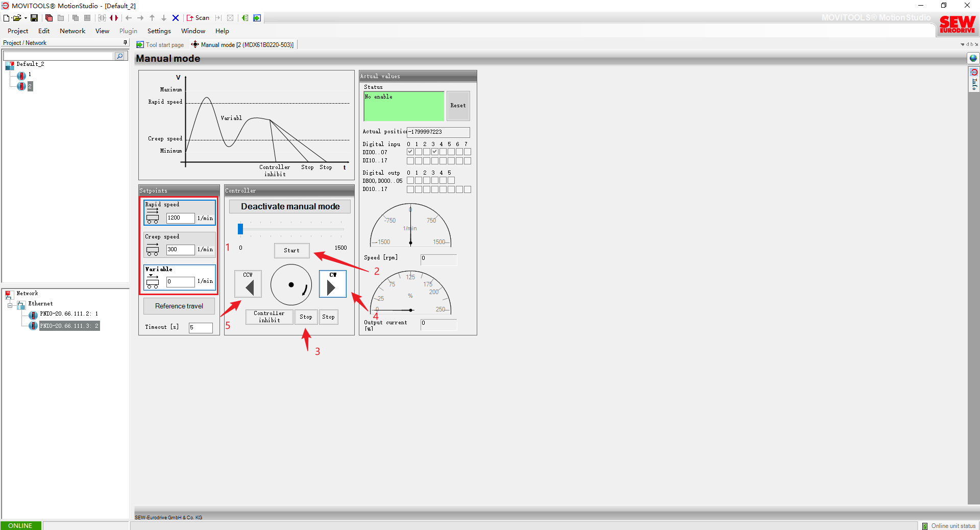The image size is (980, 530).
Task: Click the blue speed slider handle
Action: [240, 229]
